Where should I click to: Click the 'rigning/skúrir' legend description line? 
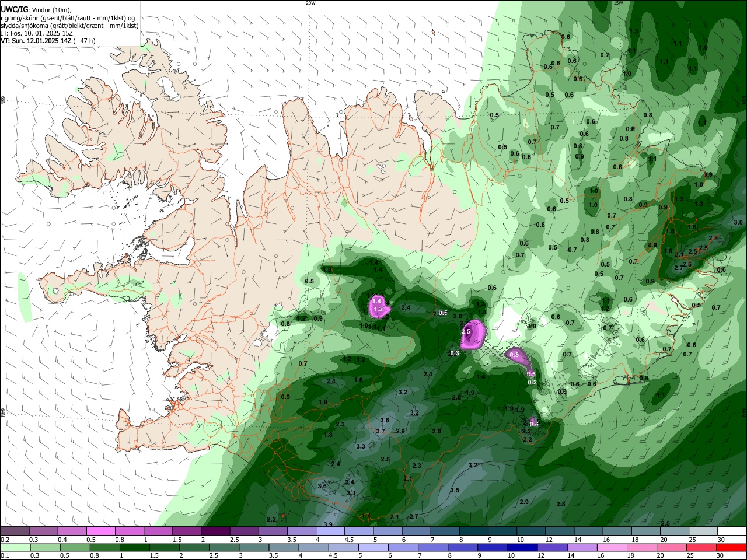point(68,17)
